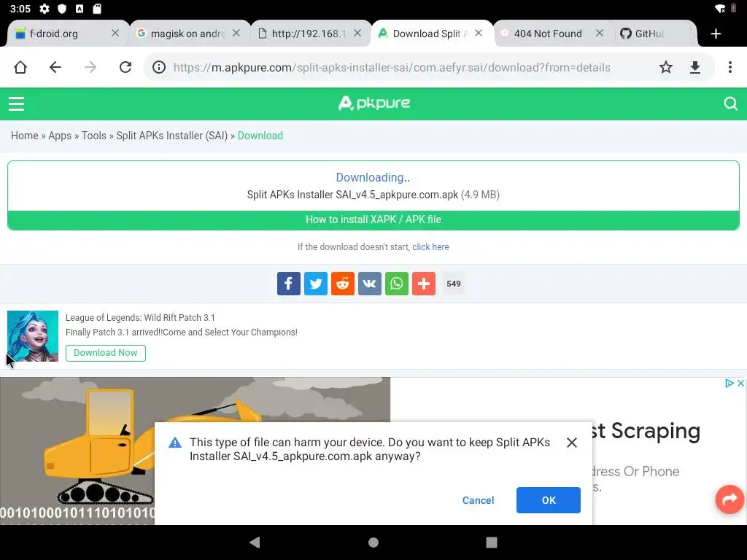This screenshot has width=747, height=560.
Task: Go to Apps breadcrumb link
Action: [60, 136]
